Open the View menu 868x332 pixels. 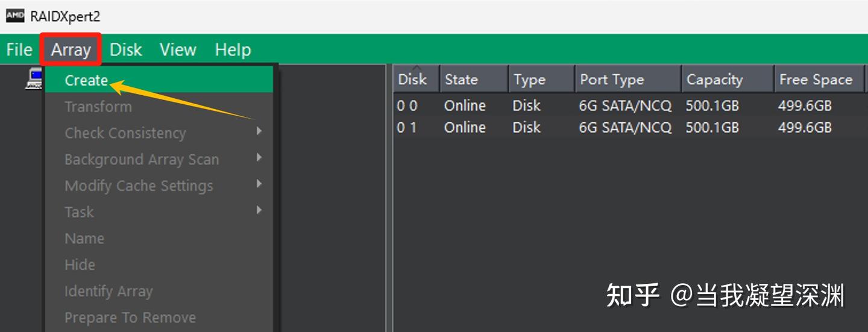point(178,49)
